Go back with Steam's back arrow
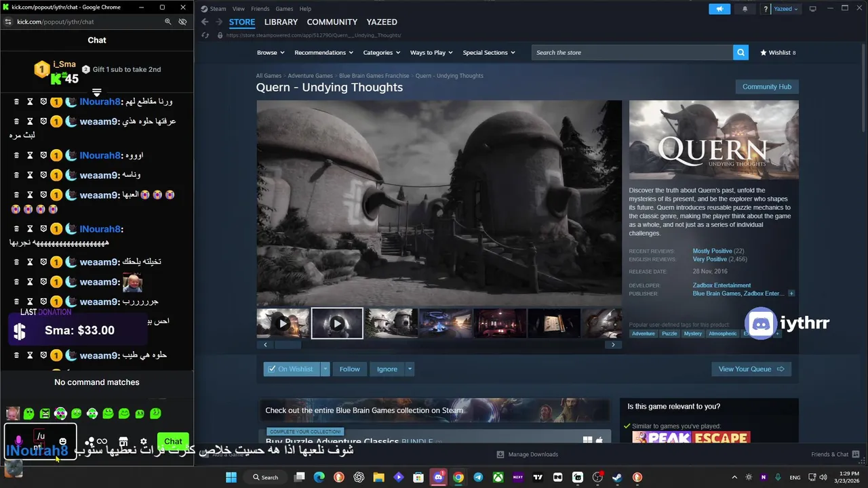The height and width of the screenshot is (488, 868). point(205,22)
